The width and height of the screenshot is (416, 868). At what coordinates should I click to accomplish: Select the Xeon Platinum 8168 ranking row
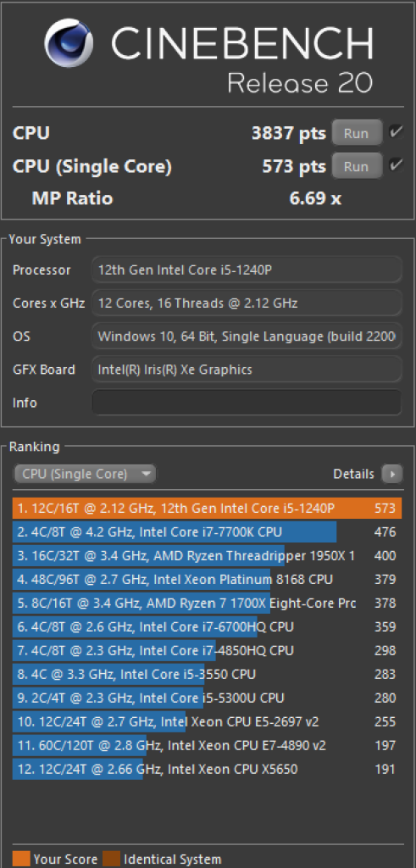[207, 580]
